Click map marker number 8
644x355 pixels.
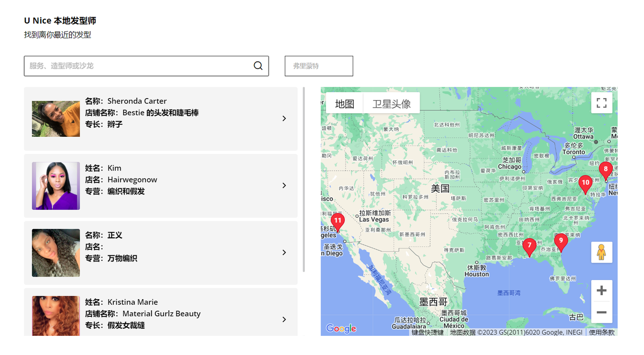point(606,171)
